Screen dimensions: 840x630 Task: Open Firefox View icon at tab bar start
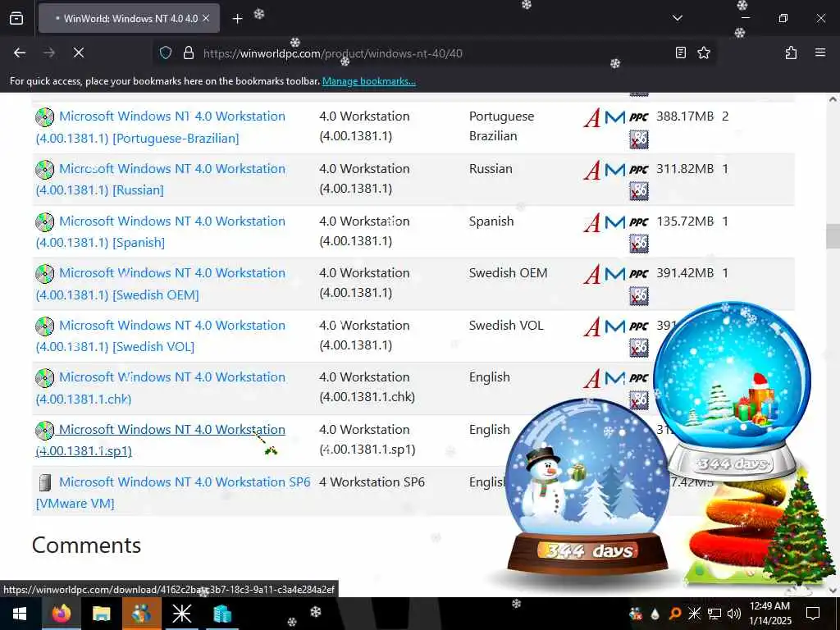[x=16, y=18]
